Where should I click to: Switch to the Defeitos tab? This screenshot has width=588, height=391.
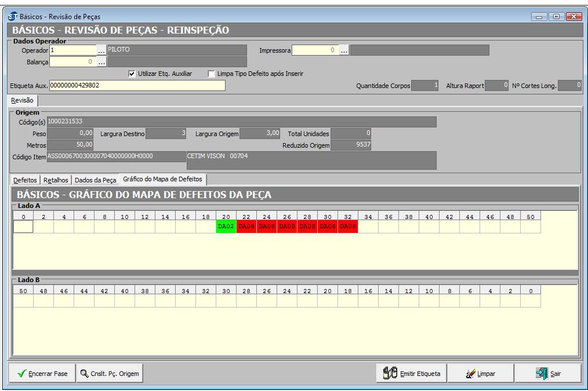point(26,180)
